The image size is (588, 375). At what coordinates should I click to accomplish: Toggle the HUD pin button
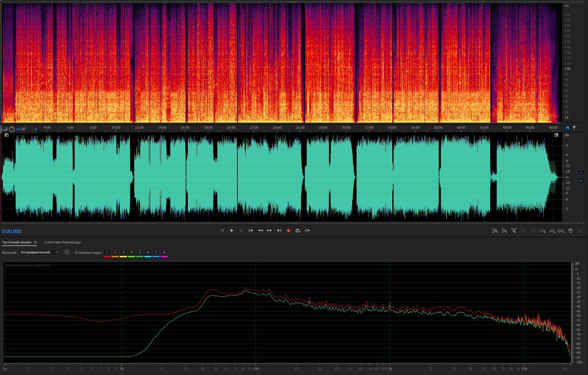pos(35,129)
